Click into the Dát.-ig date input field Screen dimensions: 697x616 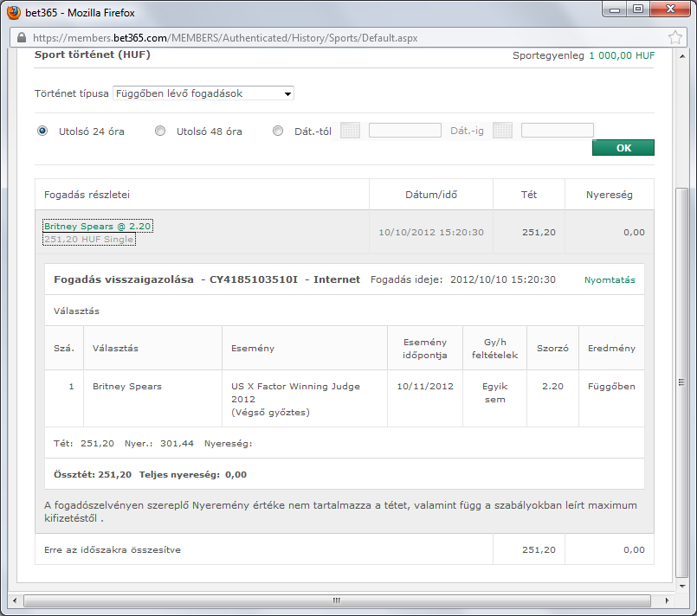[x=558, y=131]
